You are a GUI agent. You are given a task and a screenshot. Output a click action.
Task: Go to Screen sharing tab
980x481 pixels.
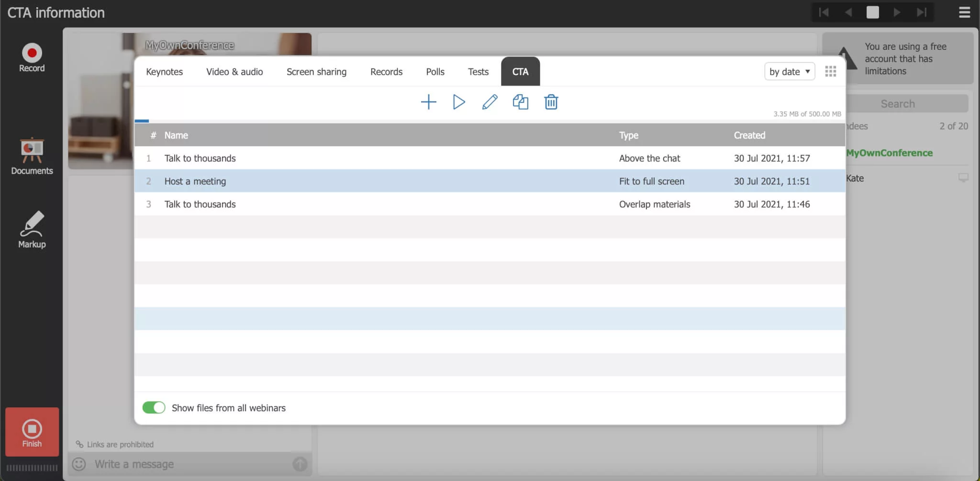[x=316, y=72]
